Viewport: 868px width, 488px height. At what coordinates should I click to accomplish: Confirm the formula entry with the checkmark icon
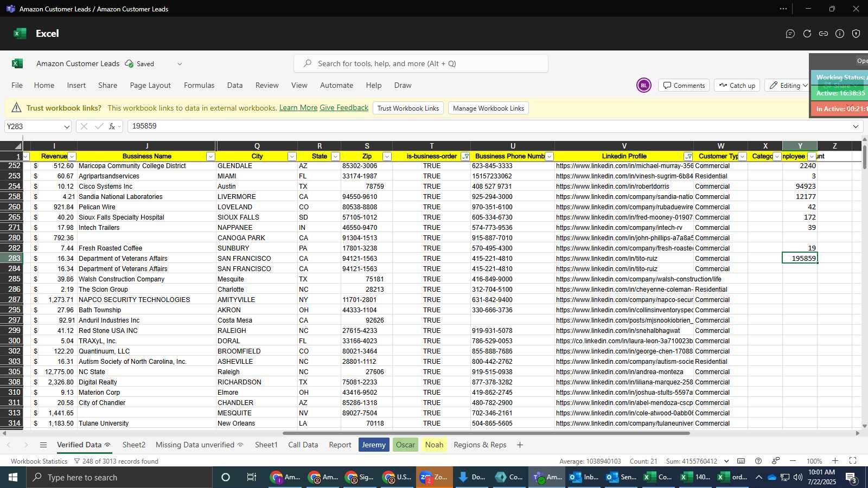[99, 126]
